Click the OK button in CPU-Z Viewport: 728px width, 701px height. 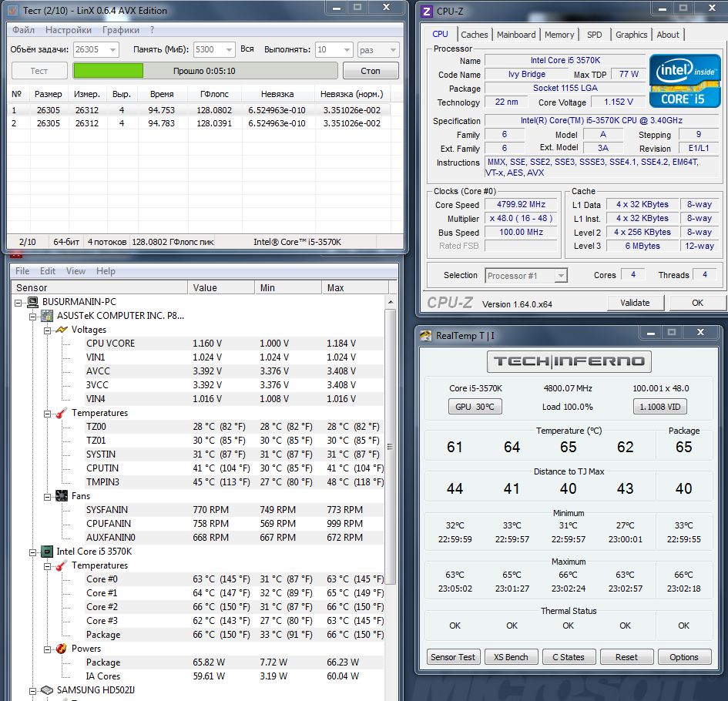(x=697, y=304)
